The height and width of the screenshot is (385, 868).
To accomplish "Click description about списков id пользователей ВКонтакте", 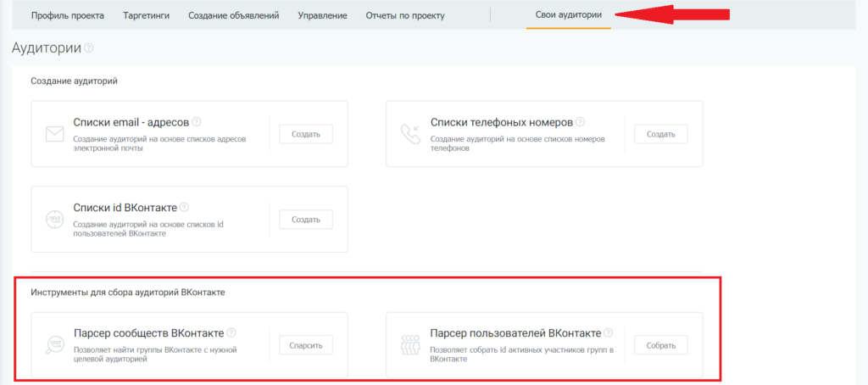I will tap(148, 229).
